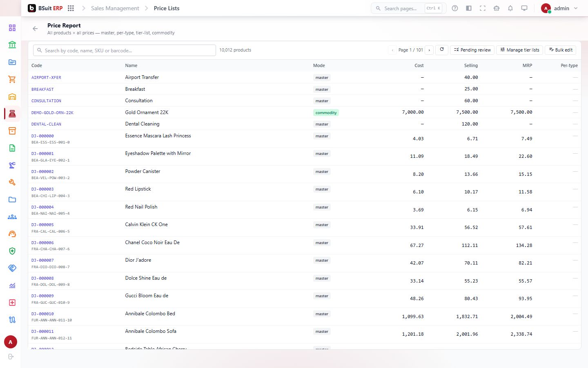Open product link DJ-000006
The height and width of the screenshot is (368, 588).
click(42, 242)
